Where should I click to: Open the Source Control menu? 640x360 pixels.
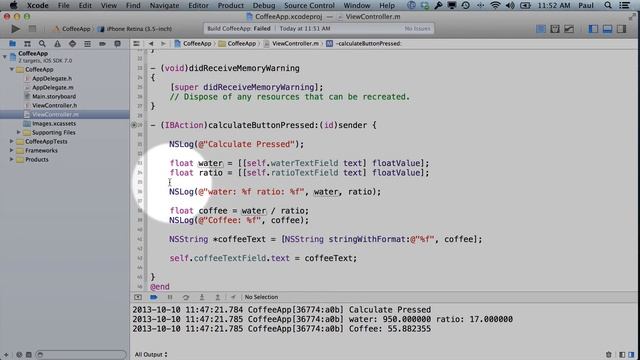pos(309,5)
